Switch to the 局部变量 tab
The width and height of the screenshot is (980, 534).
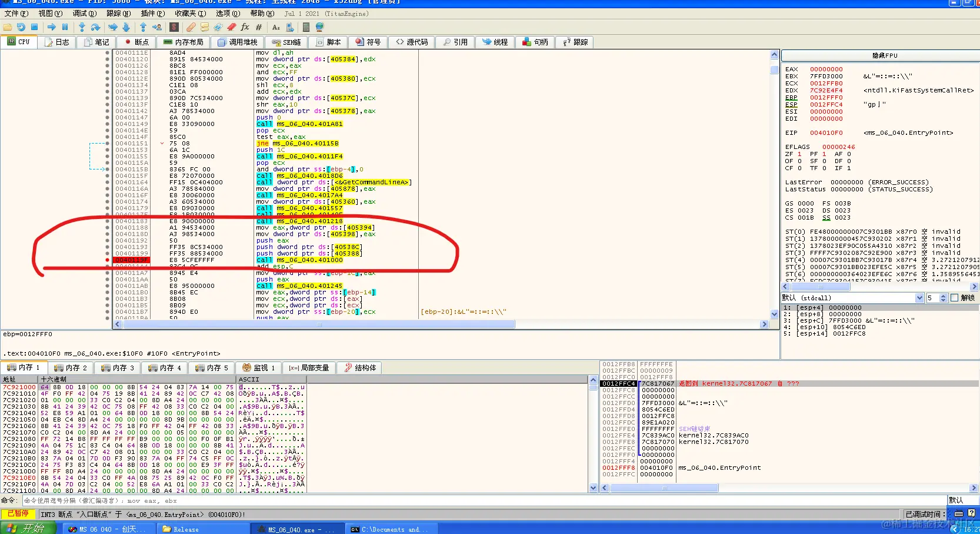click(x=309, y=368)
